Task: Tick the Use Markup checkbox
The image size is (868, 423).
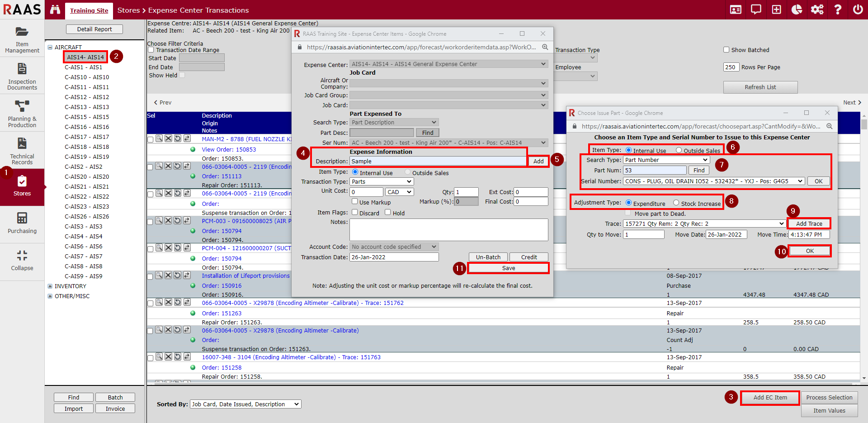Action: click(355, 202)
